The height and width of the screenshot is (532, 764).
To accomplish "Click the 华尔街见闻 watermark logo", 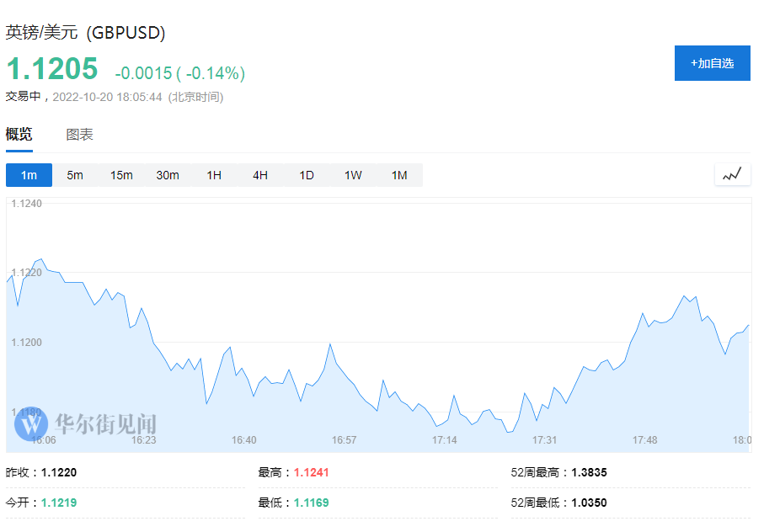I will [86, 423].
